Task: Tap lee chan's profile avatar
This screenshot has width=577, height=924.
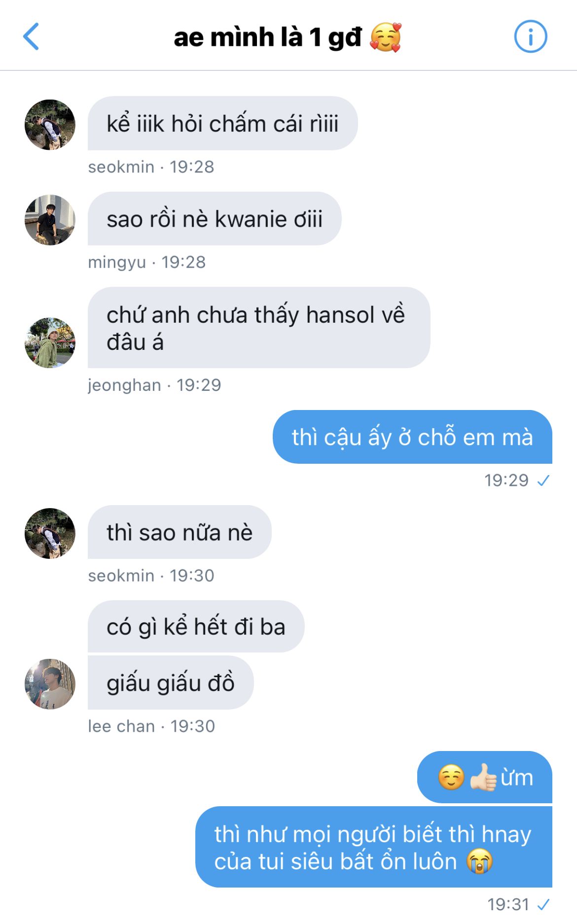Action: 50,684
